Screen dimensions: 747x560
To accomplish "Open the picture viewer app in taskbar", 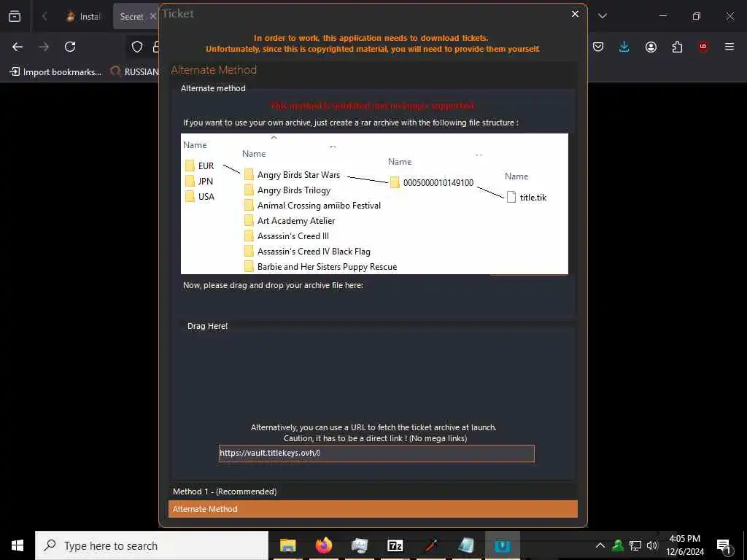I will [359, 545].
